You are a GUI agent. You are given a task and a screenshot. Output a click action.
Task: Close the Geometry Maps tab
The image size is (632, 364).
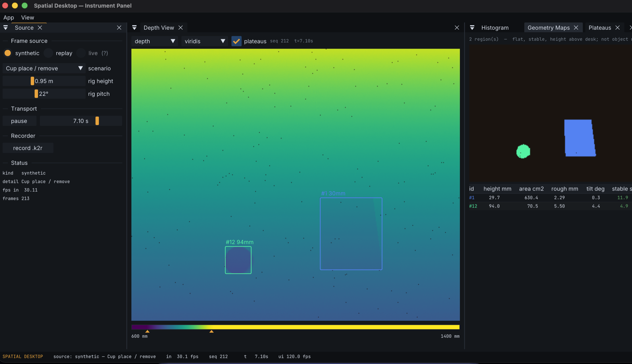point(576,28)
